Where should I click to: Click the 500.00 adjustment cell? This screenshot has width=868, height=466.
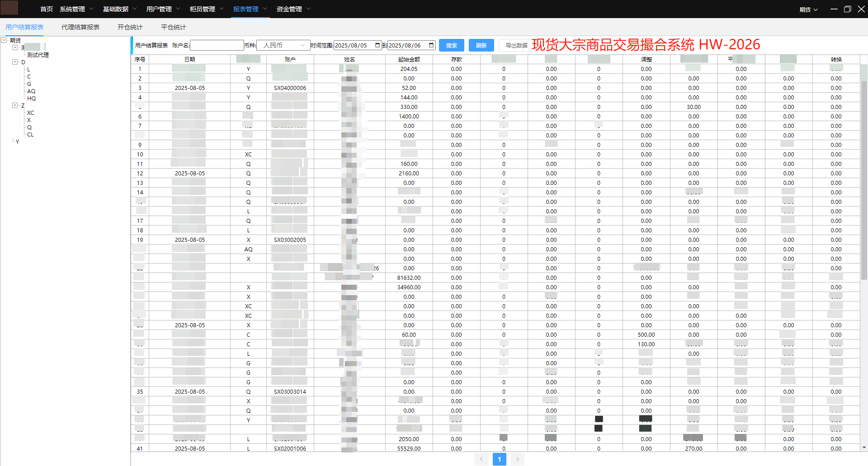646,334
